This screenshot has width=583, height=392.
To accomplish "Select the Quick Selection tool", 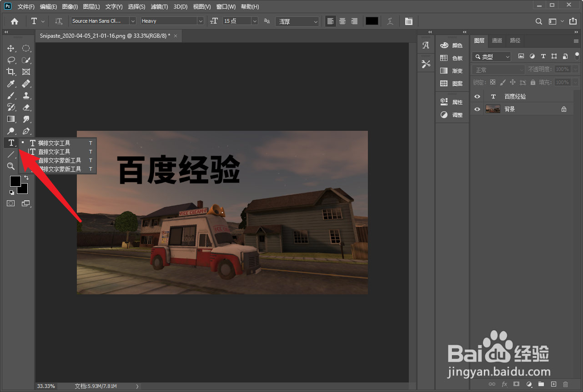I will click(26, 60).
